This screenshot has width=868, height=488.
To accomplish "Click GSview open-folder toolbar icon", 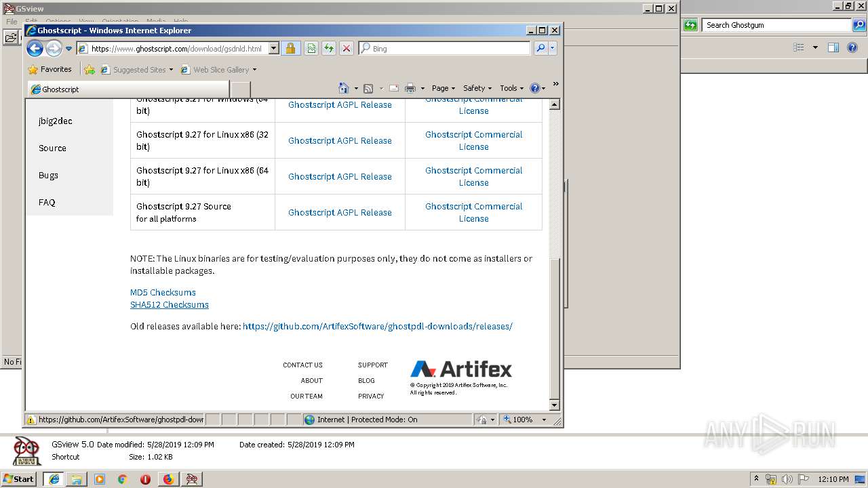I will pyautogui.click(x=11, y=38).
